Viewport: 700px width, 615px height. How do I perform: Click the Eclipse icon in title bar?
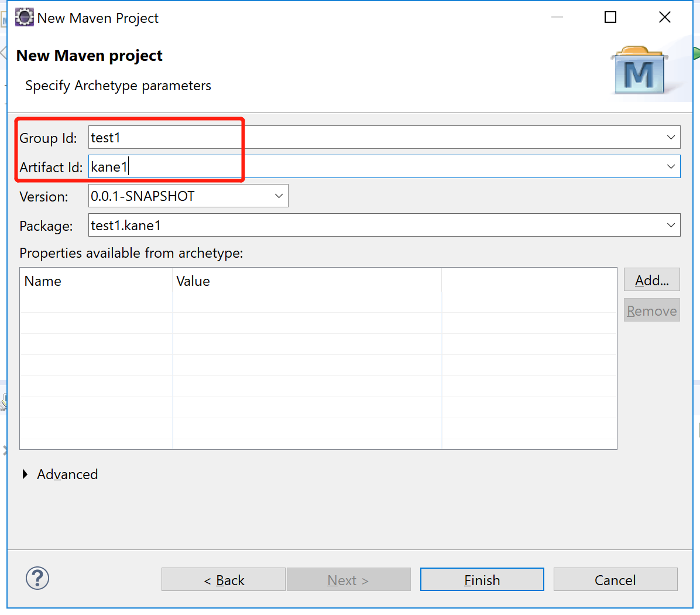pos(24,18)
